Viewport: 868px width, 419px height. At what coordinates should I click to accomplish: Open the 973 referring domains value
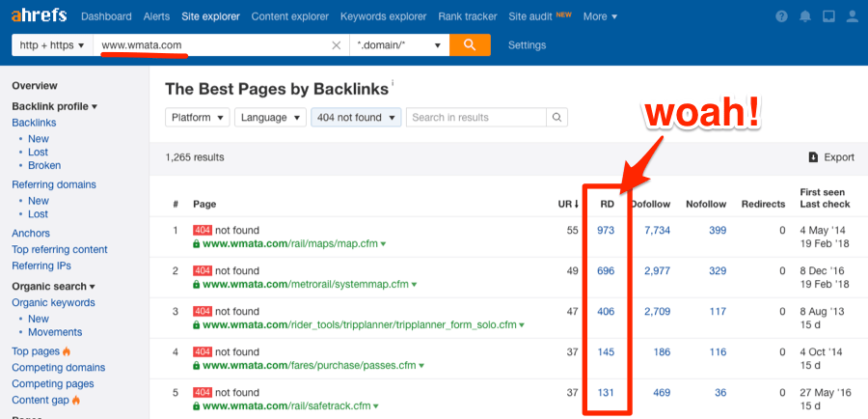606,230
